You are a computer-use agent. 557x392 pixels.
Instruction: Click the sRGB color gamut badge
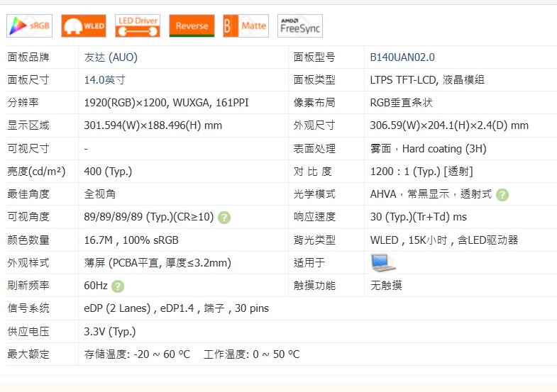[29, 26]
